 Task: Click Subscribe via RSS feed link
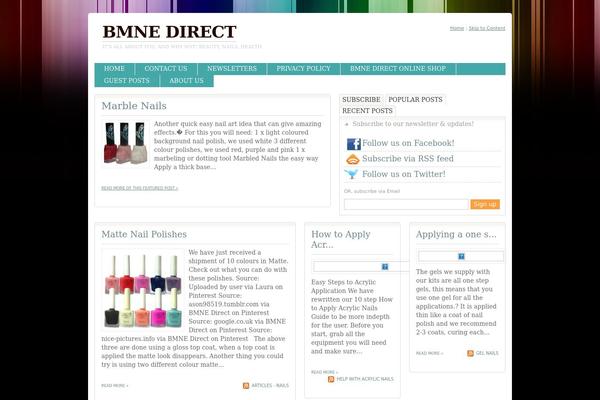click(408, 158)
